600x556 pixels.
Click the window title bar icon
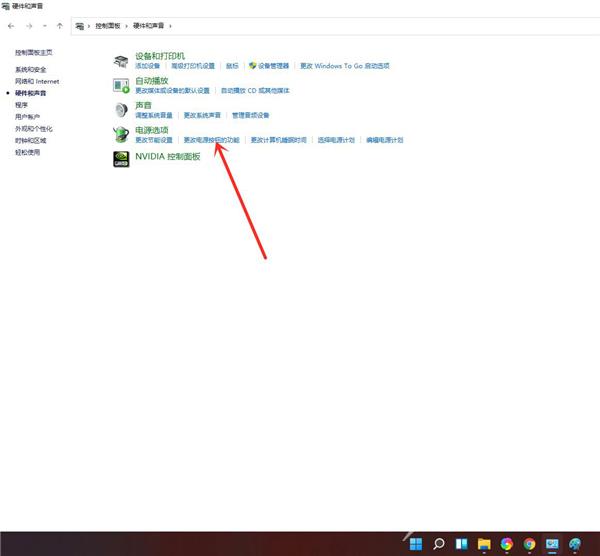[5, 6]
